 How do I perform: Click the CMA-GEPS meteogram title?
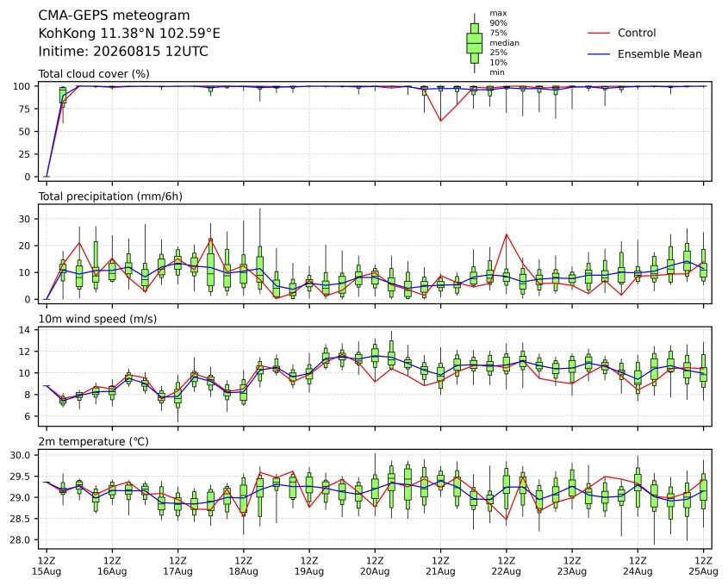coord(114,16)
